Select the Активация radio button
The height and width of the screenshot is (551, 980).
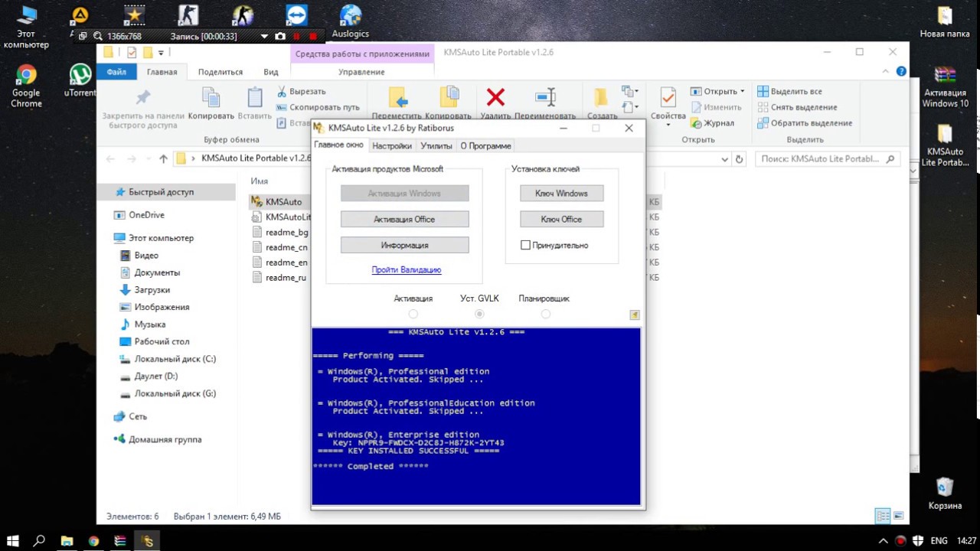pos(413,314)
